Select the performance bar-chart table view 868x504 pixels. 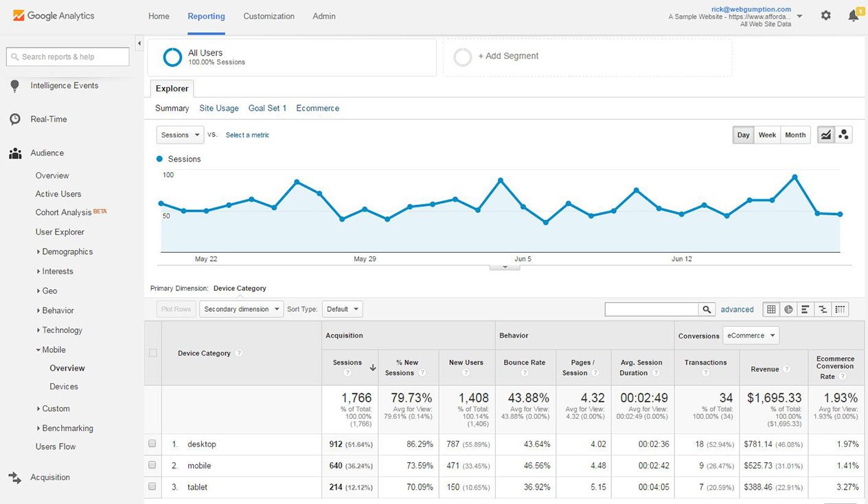click(804, 309)
